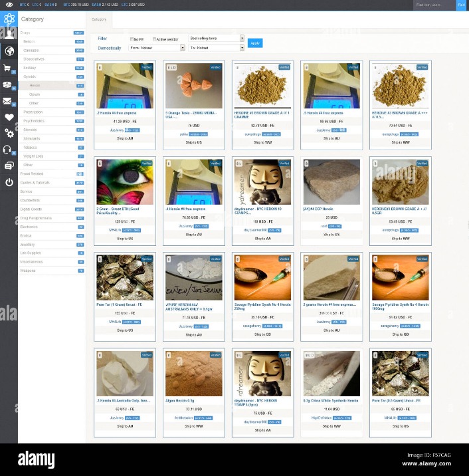Open vendor link savagehenry on 250mg card
The width and height of the screenshot is (469, 476).
coord(252,326)
